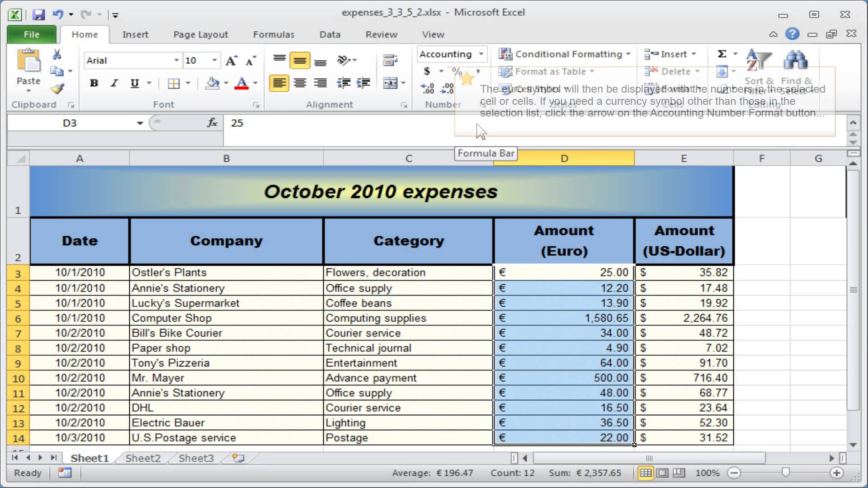Screen dimensions: 868x488
Task: Click the Accounting Number Format icon
Action: coord(427,71)
